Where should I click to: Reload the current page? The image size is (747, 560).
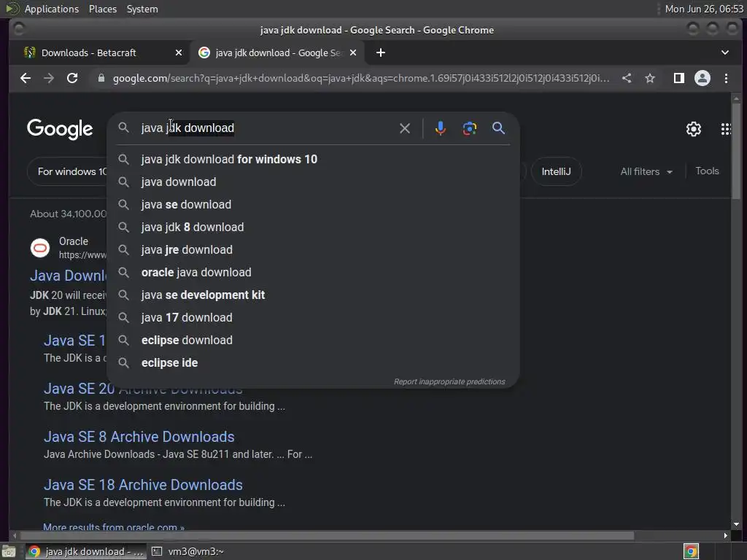click(x=72, y=78)
